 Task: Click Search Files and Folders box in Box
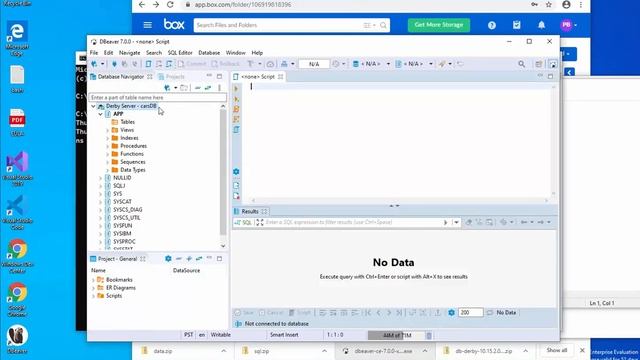(291, 25)
